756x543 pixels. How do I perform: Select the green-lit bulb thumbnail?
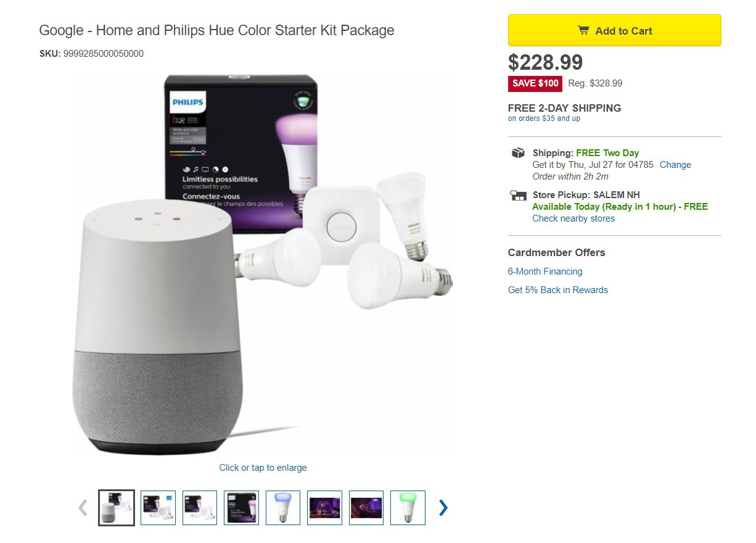tap(408, 508)
